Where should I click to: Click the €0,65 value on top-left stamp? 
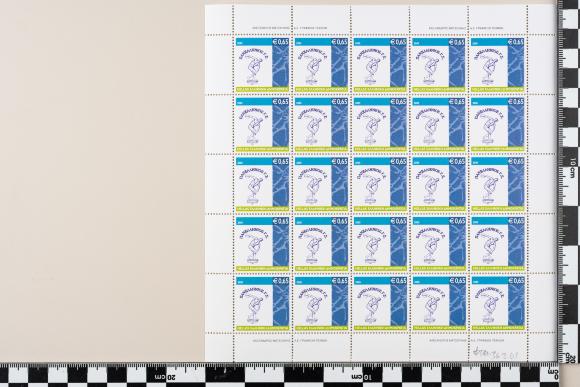coord(280,42)
